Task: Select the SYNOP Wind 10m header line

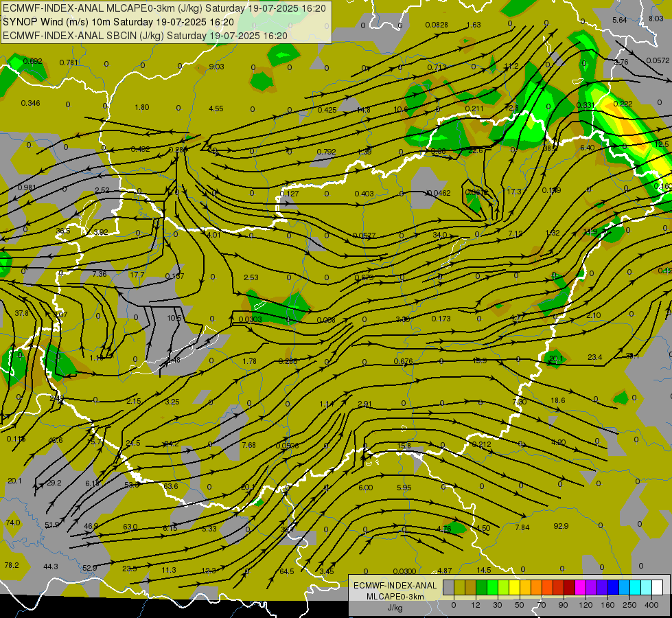Action: pyautogui.click(x=119, y=22)
